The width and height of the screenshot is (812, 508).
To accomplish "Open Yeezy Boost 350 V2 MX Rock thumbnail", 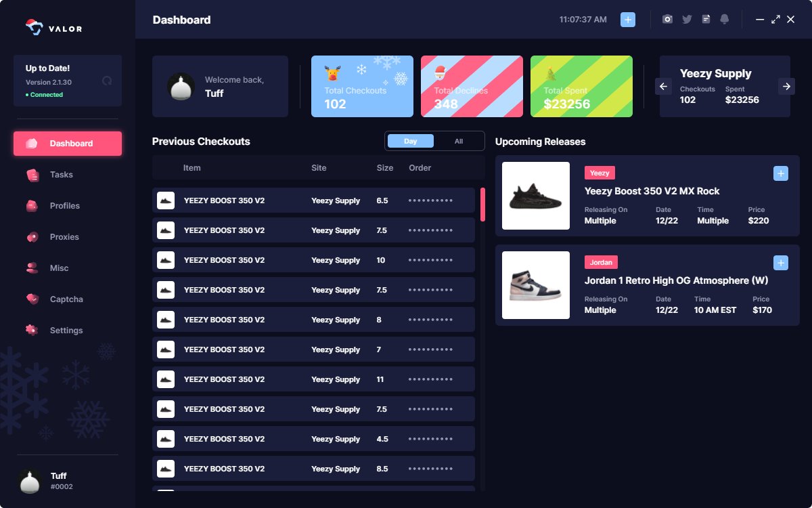I will pyautogui.click(x=536, y=196).
